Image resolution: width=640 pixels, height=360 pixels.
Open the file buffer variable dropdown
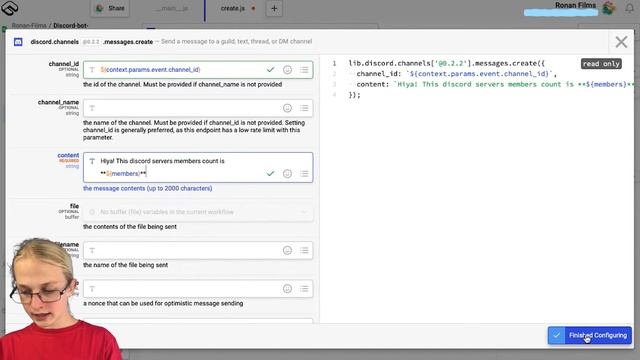tap(198, 212)
